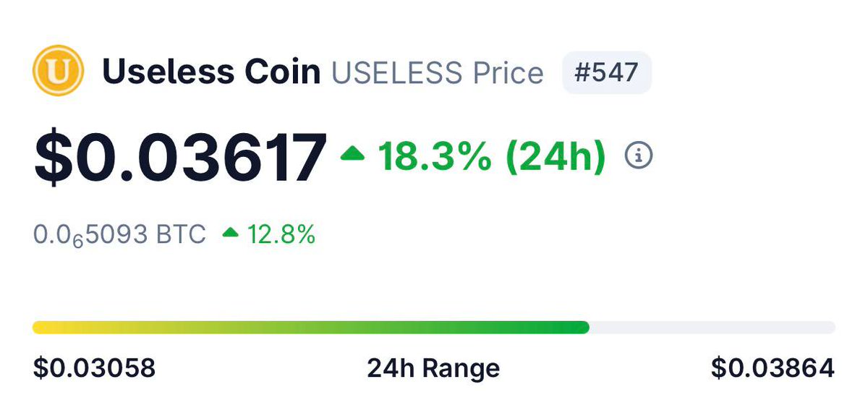Click the Useless Coin logo icon
The height and width of the screenshot is (413, 868).
point(59,71)
